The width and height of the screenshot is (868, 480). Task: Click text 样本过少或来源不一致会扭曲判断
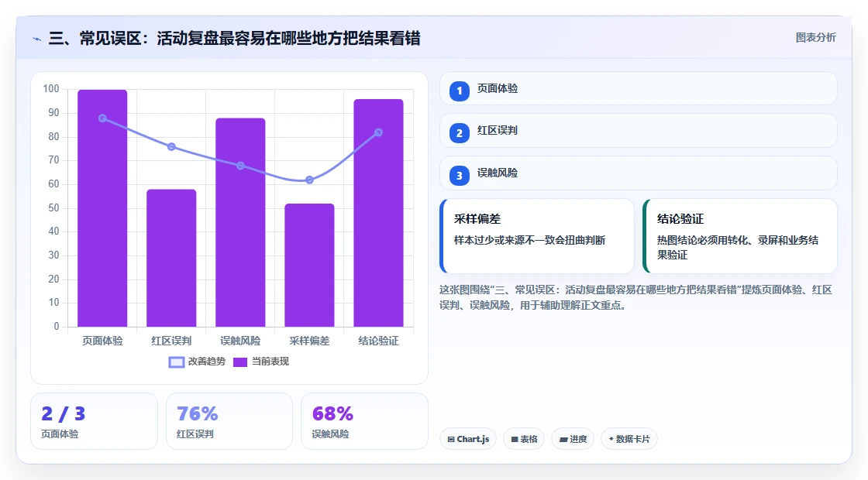tap(530, 241)
